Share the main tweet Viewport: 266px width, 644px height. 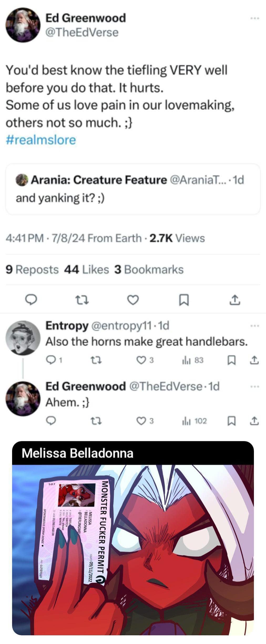[235, 300]
